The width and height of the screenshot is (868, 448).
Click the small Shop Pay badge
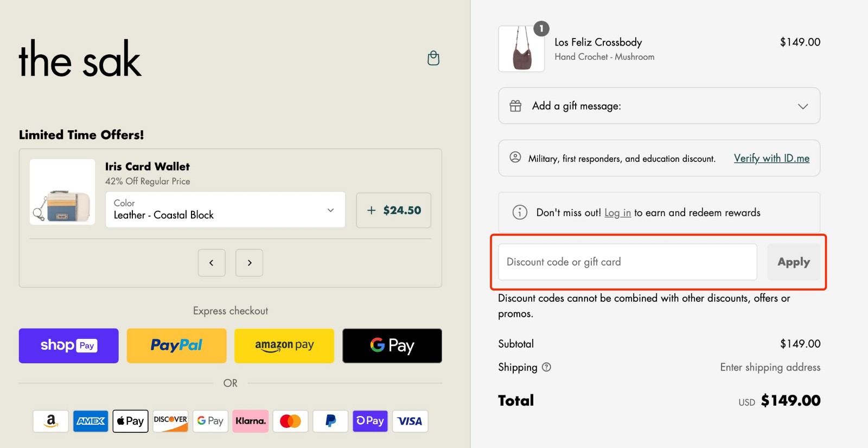(370, 421)
